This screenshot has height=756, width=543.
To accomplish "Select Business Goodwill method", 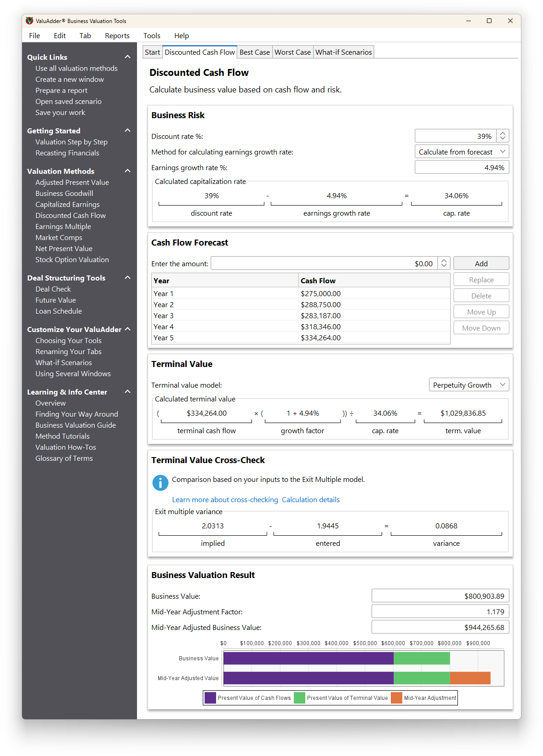I will coord(64,193).
